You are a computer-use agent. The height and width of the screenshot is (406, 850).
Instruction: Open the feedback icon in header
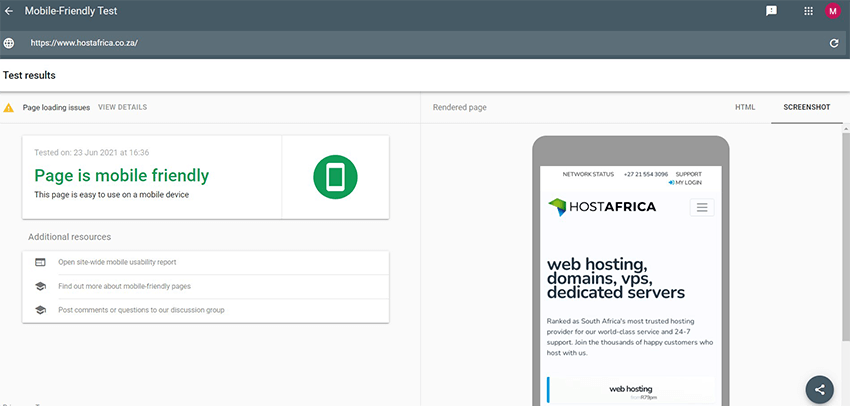771,11
